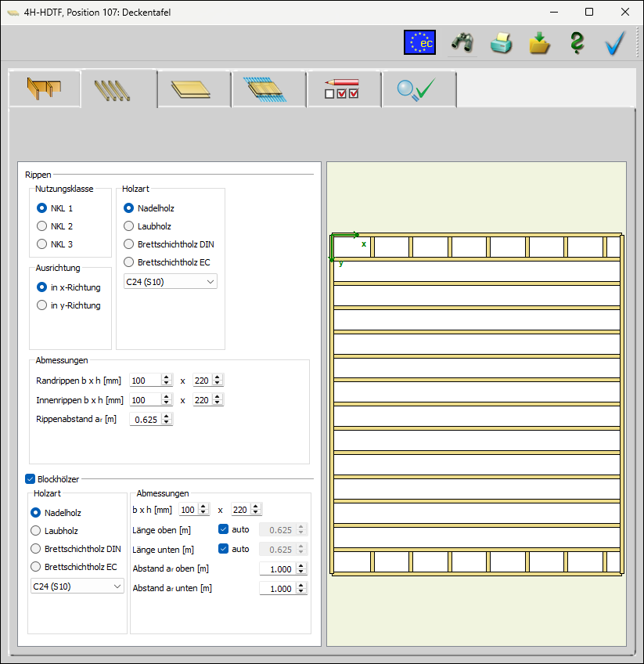Viewport: 644px width, 664px height.
Task: Open the checklist pencil options tab
Action: click(x=344, y=89)
